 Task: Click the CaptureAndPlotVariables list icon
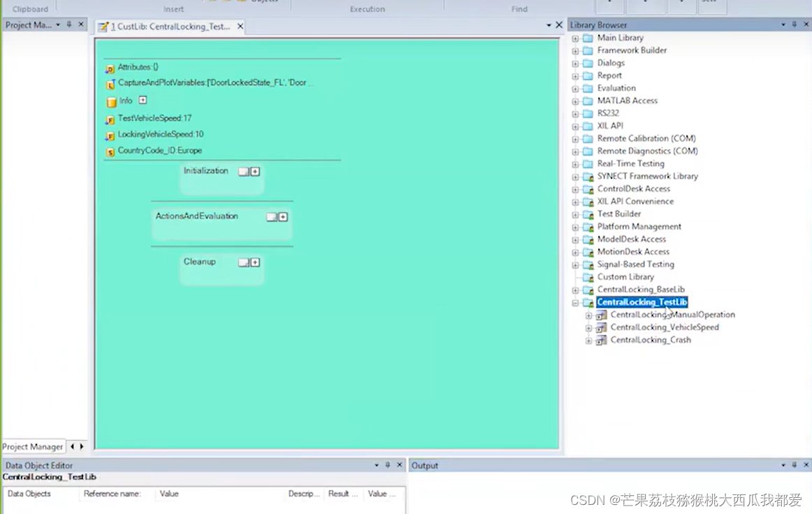tap(110, 84)
